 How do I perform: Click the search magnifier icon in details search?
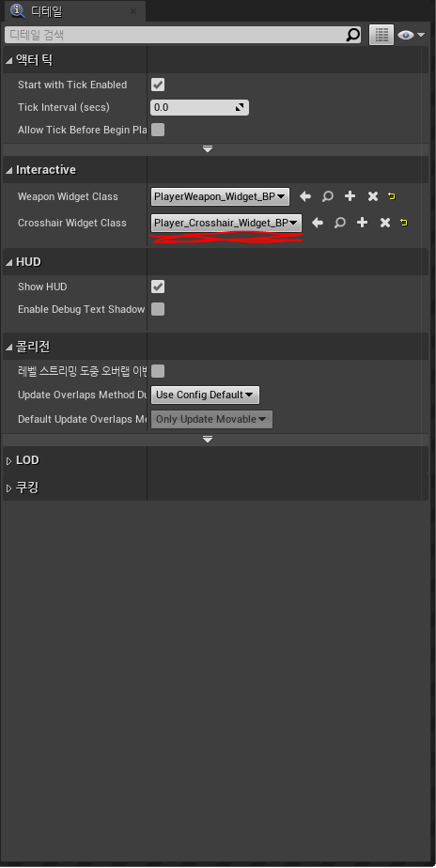pyautogui.click(x=353, y=36)
